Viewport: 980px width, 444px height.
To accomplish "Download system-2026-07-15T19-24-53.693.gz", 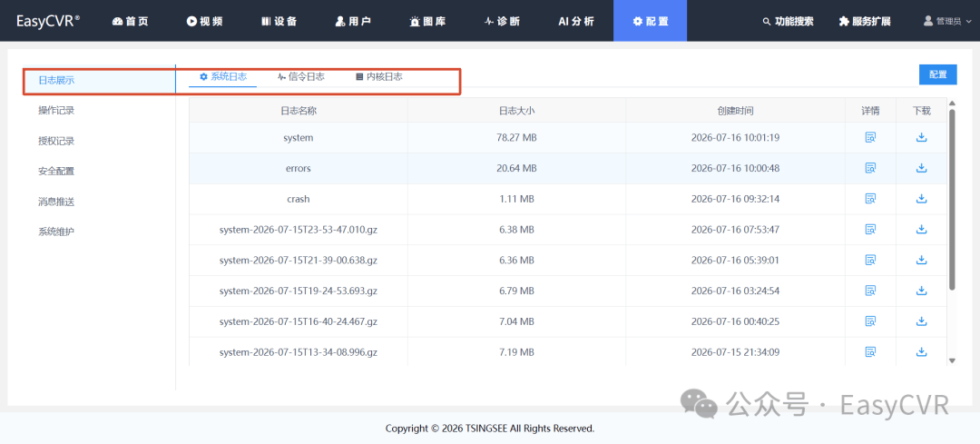I will tap(921, 291).
